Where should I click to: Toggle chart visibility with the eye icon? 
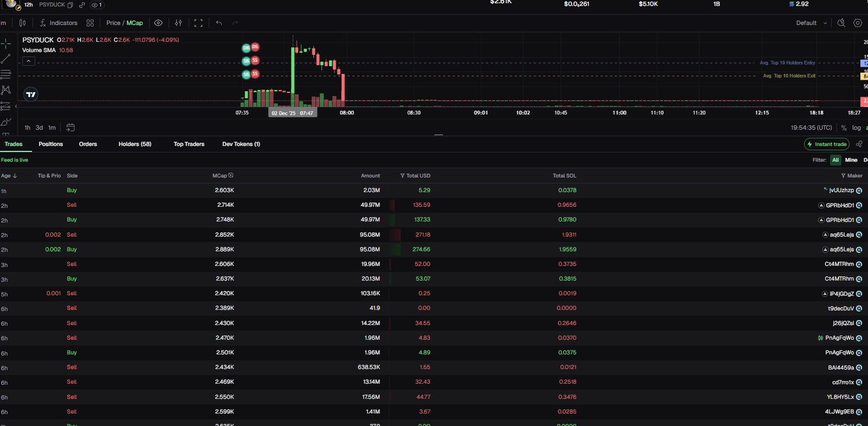pos(158,23)
